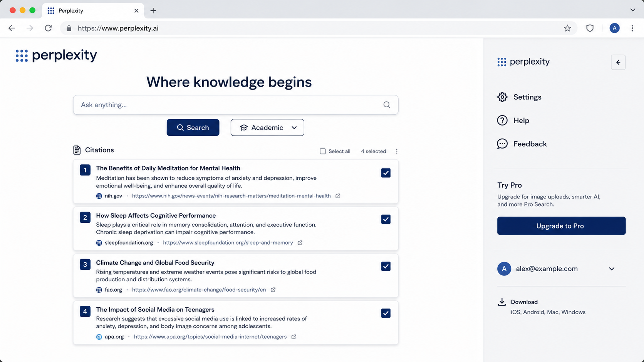Open a new browser tab

click(x=153, y=10)
